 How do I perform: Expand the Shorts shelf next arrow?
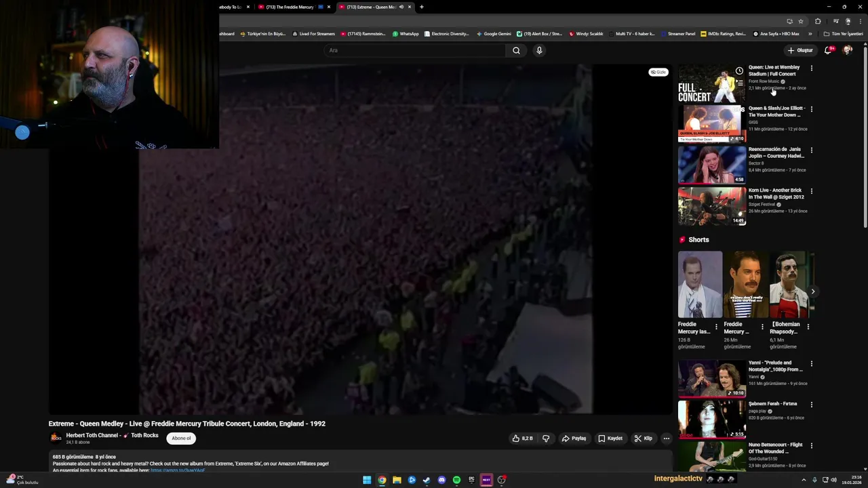(x=812, y=291)
